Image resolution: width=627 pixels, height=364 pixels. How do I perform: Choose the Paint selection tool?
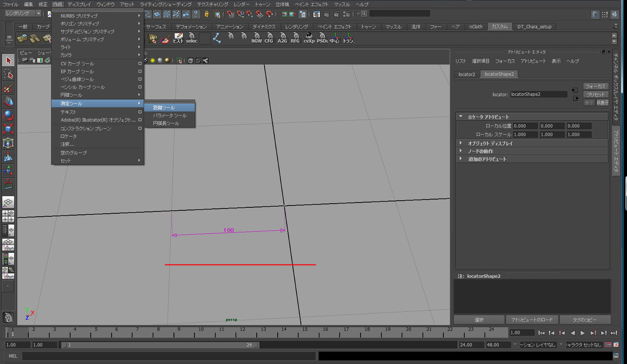(8, 88)
